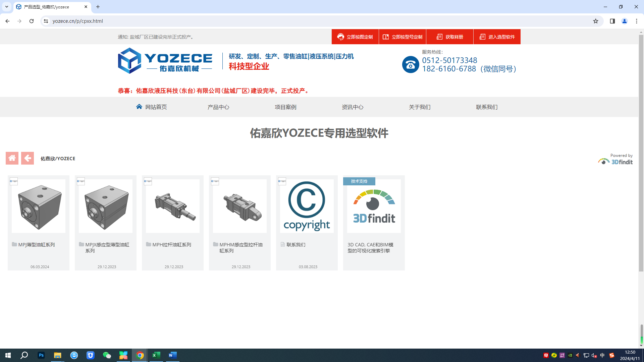Click the YOZECE company logo
Viewport: 644px width, 362px height.
pos(165,61)
